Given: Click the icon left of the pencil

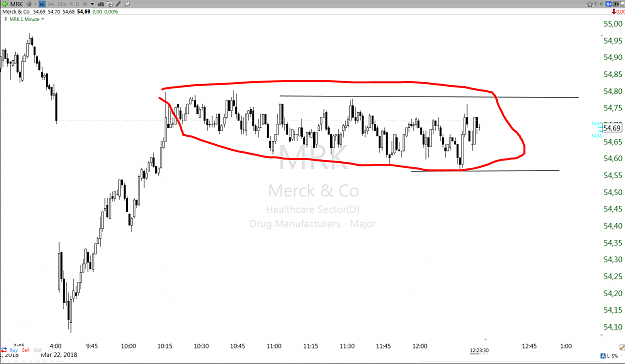Looking at the screenshot, I should coord(109,4).
